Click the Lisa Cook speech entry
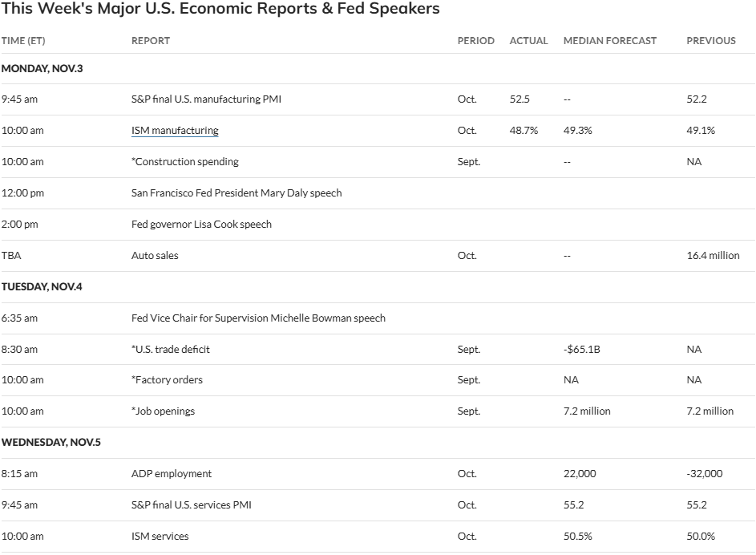Image resolution: width=756 pixels, height=555 pixels. point(201,225)
